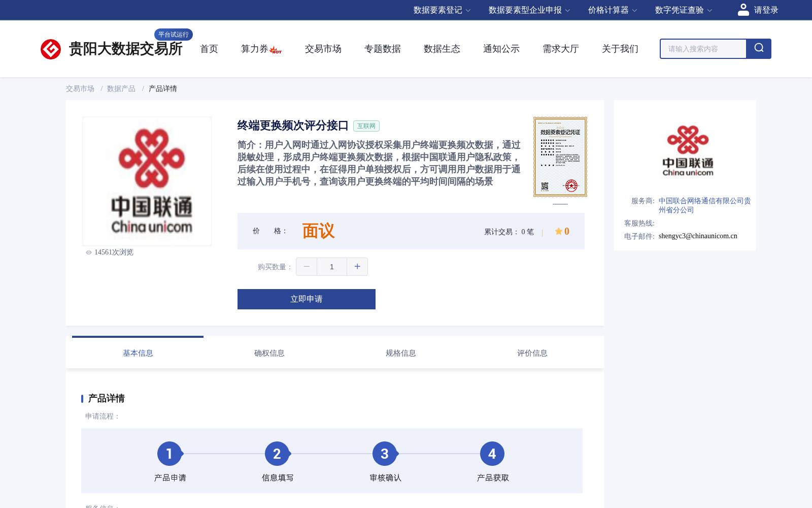
Task: Click the Guiyang exchange red logo
Action: pyautogui.click(x=51, y=49)
